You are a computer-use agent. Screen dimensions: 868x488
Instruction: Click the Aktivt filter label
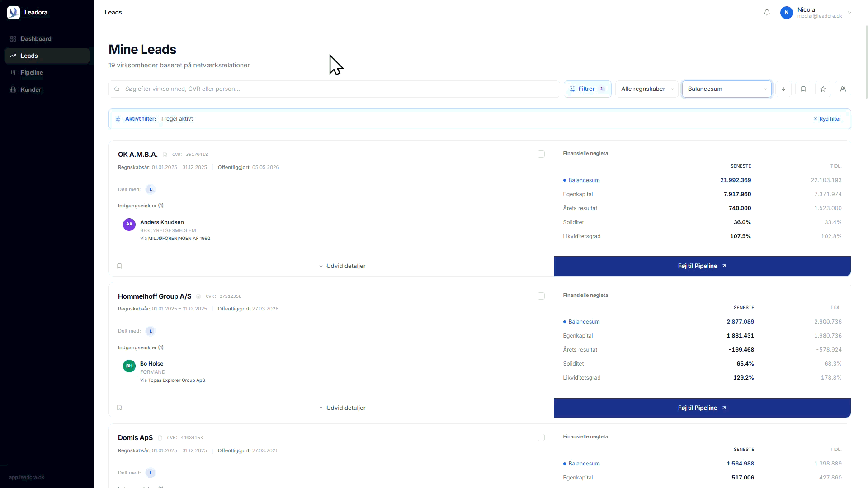point(141,119)
